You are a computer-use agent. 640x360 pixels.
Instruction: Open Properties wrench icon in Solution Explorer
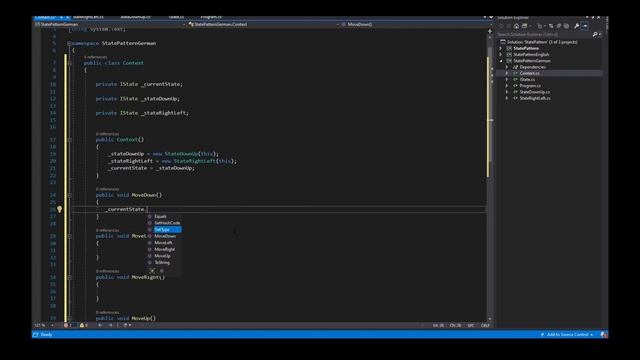tap(576, 26)
